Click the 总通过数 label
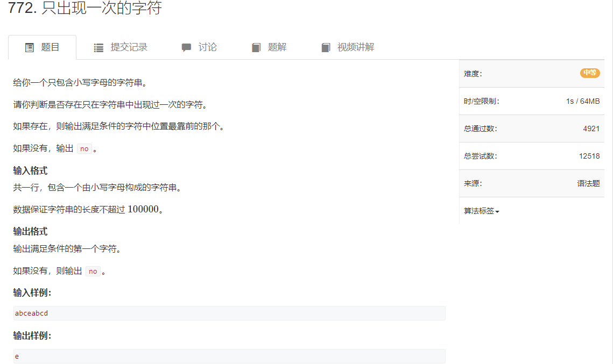Image resolution: width=613 pixels, height=364 pixels. click(481, 129)
